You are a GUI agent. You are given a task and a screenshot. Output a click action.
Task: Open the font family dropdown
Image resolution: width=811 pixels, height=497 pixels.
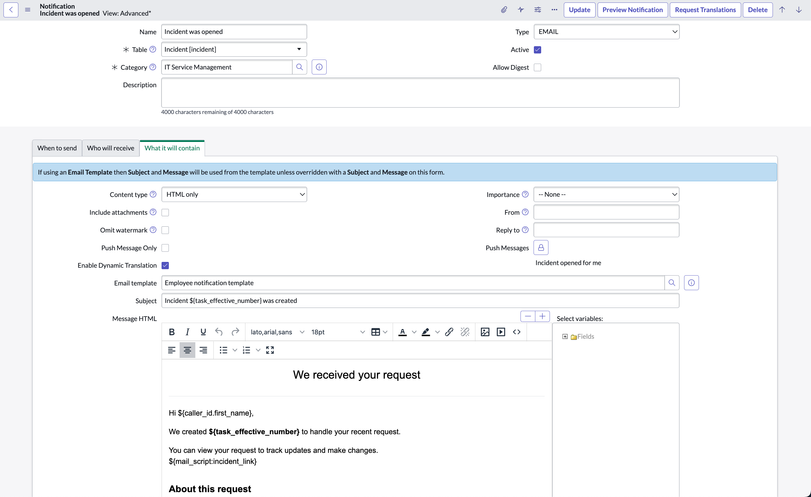(x=277, y=332)
